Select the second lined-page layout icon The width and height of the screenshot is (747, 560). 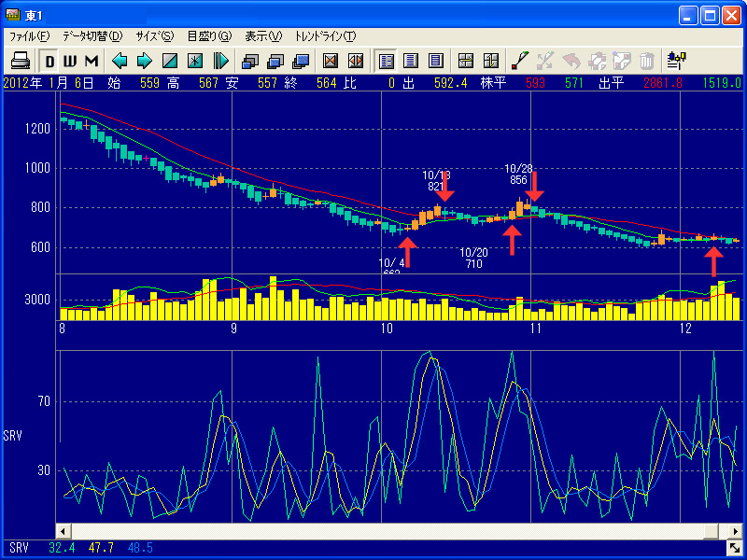coord(411,61)
